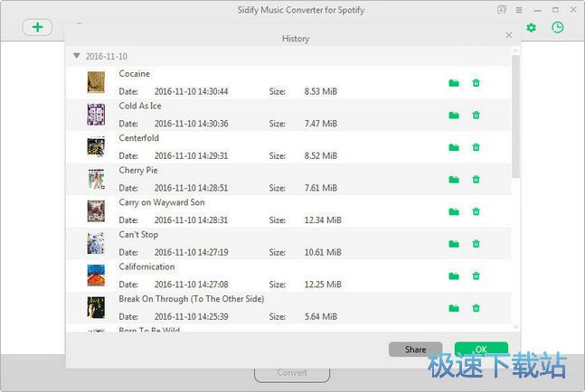Image resolution: width=585 pixels, height=392 pixels.
Task: Select the Cocaine track title
Action: point(135,74)
